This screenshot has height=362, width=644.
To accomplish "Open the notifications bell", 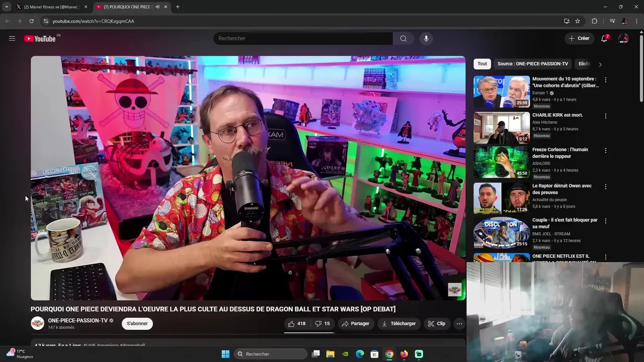I will click(x=605, y=38).
